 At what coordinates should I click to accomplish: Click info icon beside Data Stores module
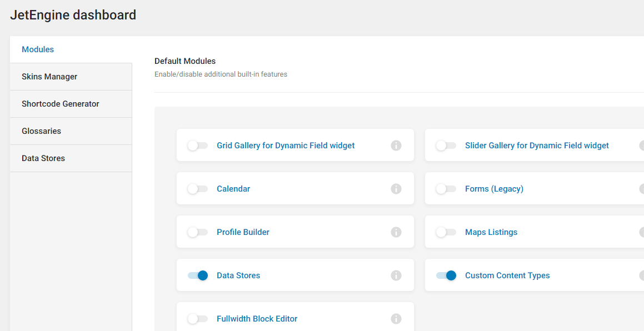pos(396,275)
